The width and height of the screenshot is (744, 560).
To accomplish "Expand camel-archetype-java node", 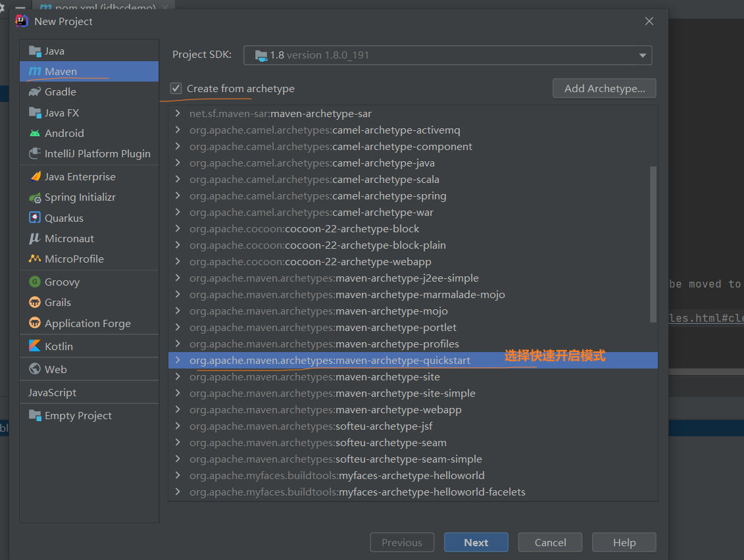I will click(178, 163).
